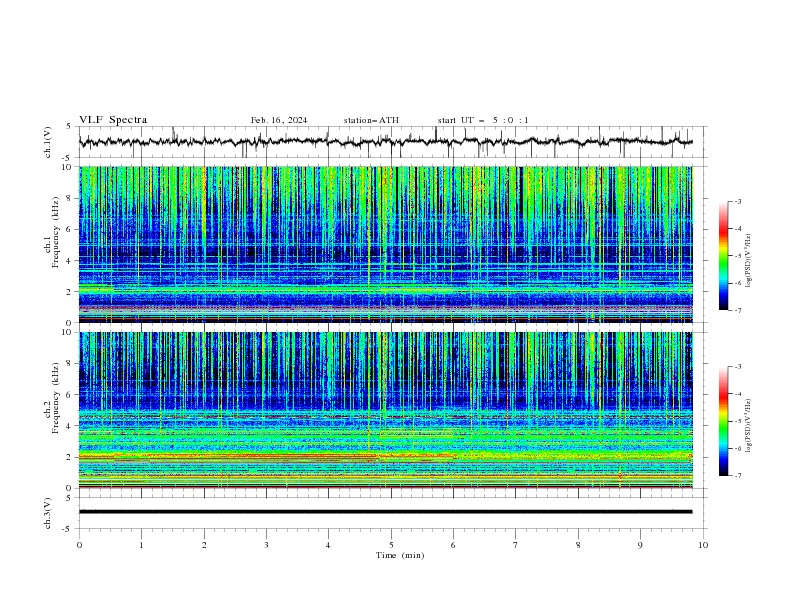The height and width of the screenshot is (612, 792).
Task: Click the "VLF Spectra" plot title
Action: coord(113,120)
